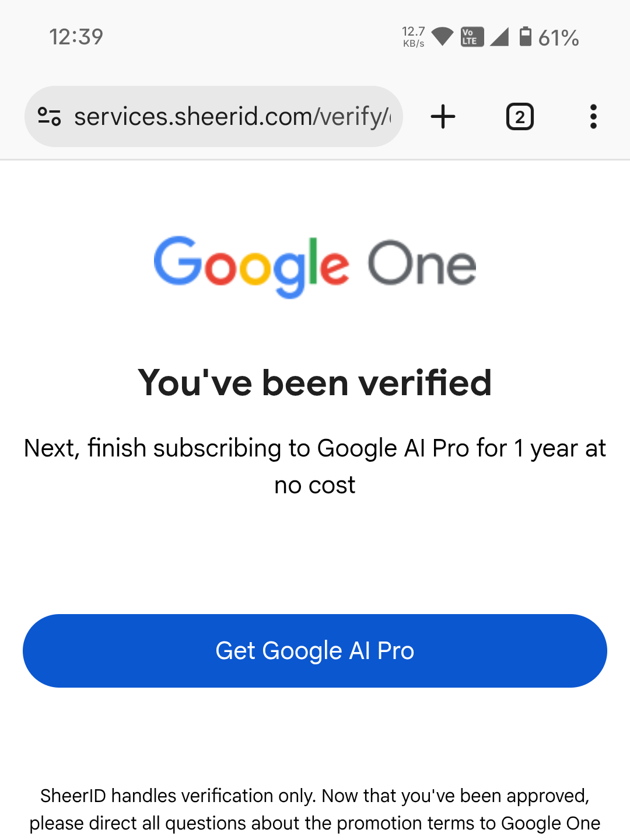Tap the "no cost" text line
This screenshot has height=840, width=630.
tap(315, 485)
